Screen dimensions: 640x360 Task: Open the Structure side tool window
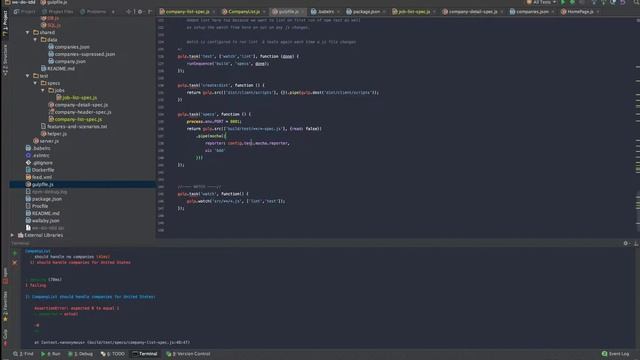pos(5,60)
